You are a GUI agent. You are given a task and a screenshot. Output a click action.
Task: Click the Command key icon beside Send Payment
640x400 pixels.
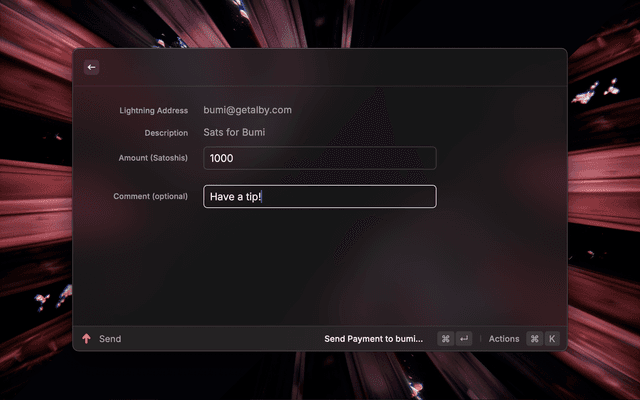[x=445, y=339]
